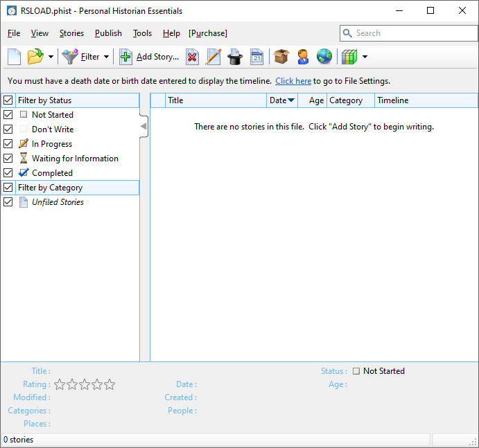479x448 pixels.
Task: Toggle the Filter by Status checkbox
Action: tap(8, 100)
